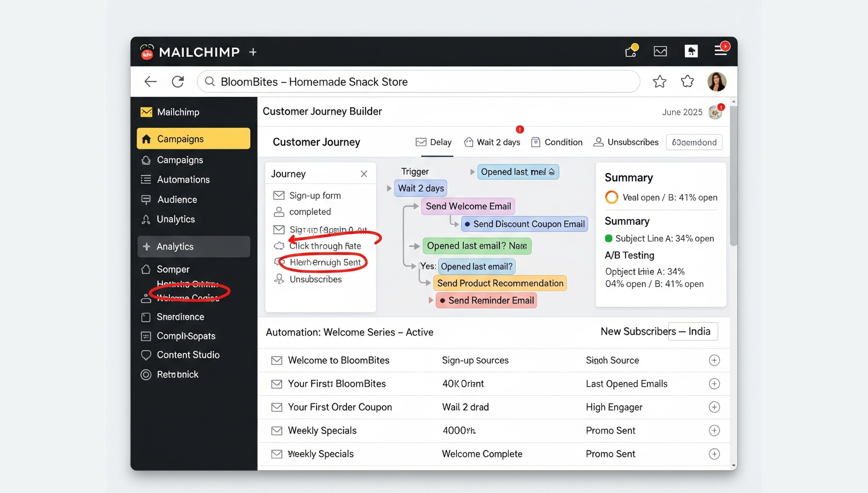Select completed item in Journey panel
The image size is (868, 493).
point(310,212)
